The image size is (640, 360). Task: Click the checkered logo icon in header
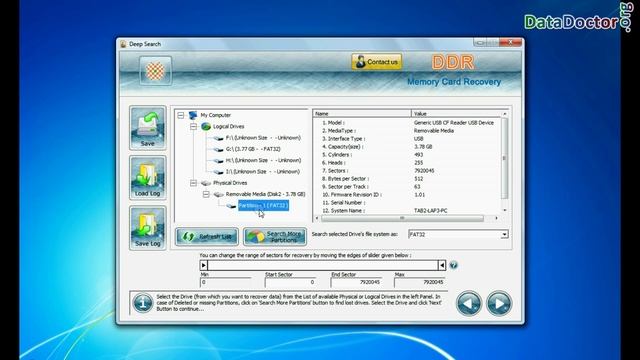tap(156, 71)
